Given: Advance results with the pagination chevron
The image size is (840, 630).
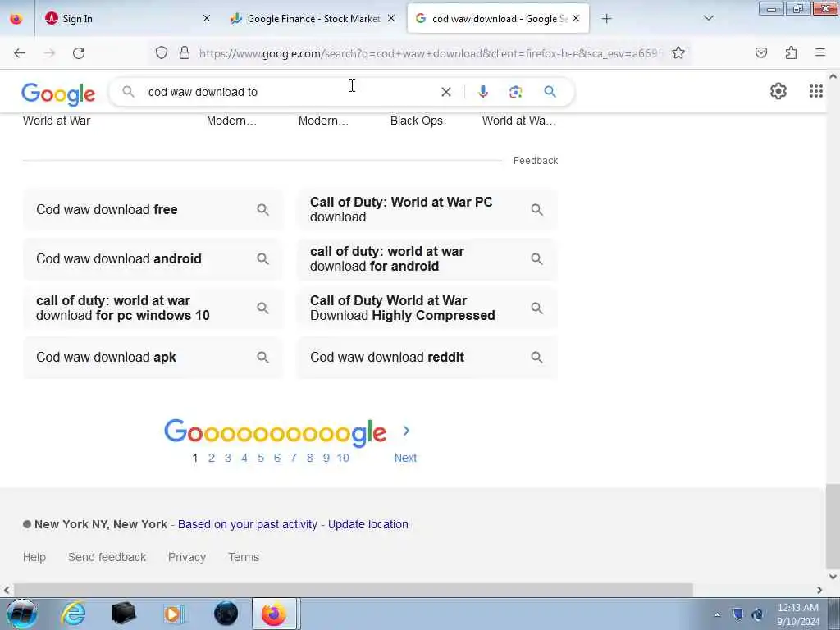Looking at the screenshot, I should coord(406,431).
